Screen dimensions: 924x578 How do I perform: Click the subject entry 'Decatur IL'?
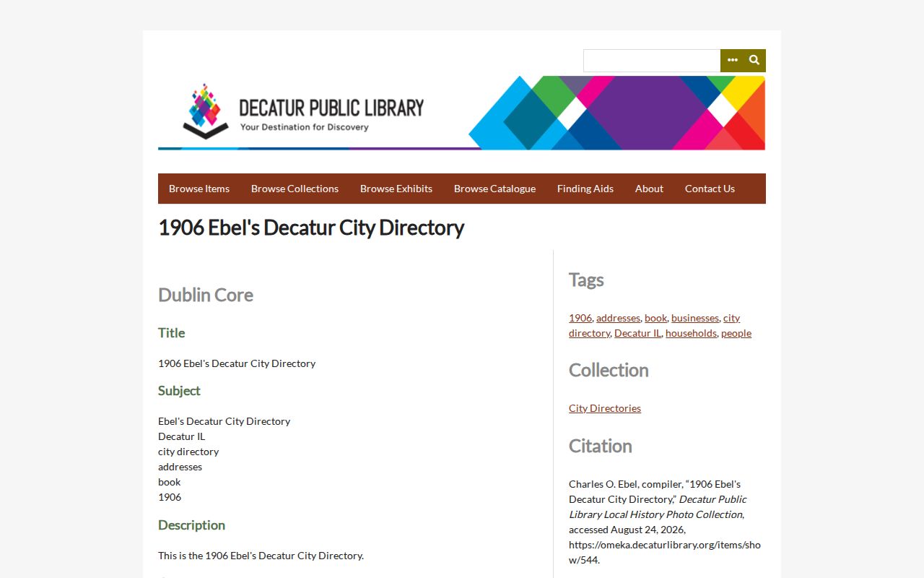(181, 436)
